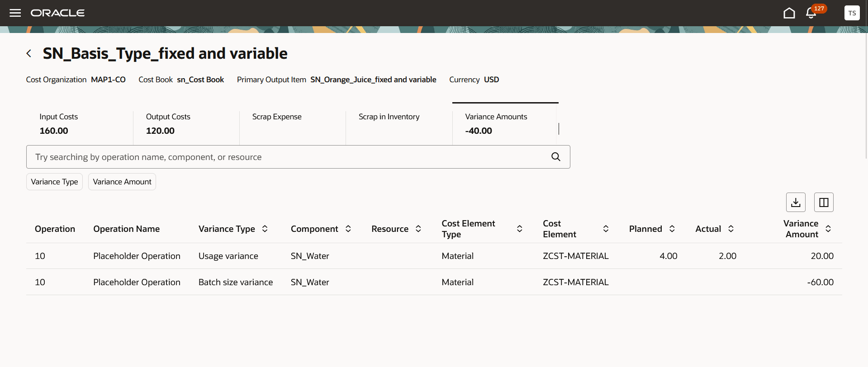The width and height of the screenshot is (868, 367).
Task: Sort table by Component column
Action: [x=348, y=229]
